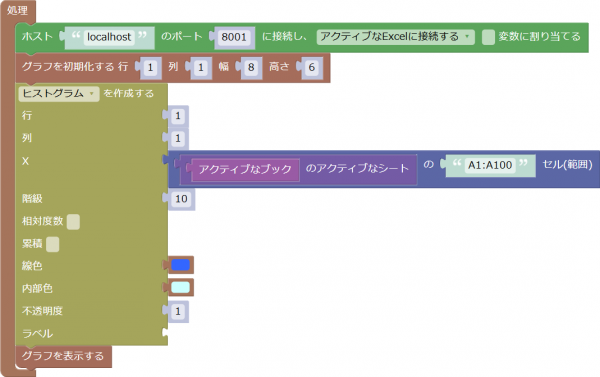Image resolution: width=600 pixels, height=377 pixels.
Task: Edit the port number 8001 field
Action: (234, 37)
